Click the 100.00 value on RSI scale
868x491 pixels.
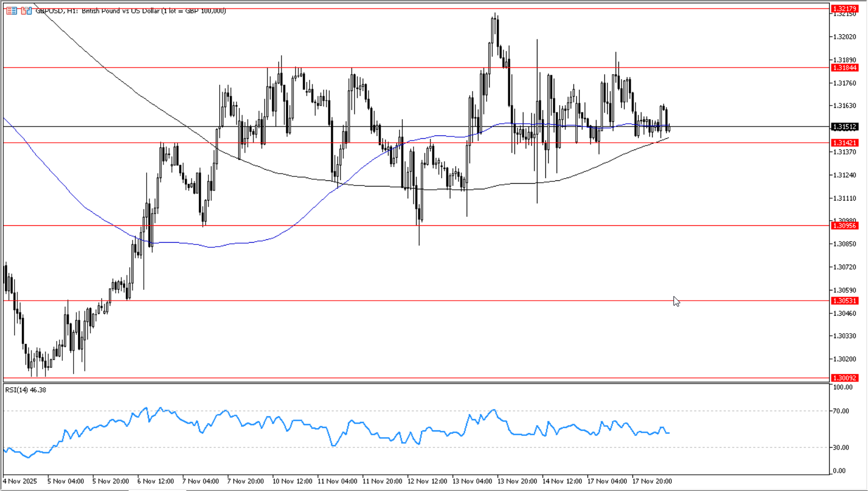pyautogui.click(x=842, y=388)
